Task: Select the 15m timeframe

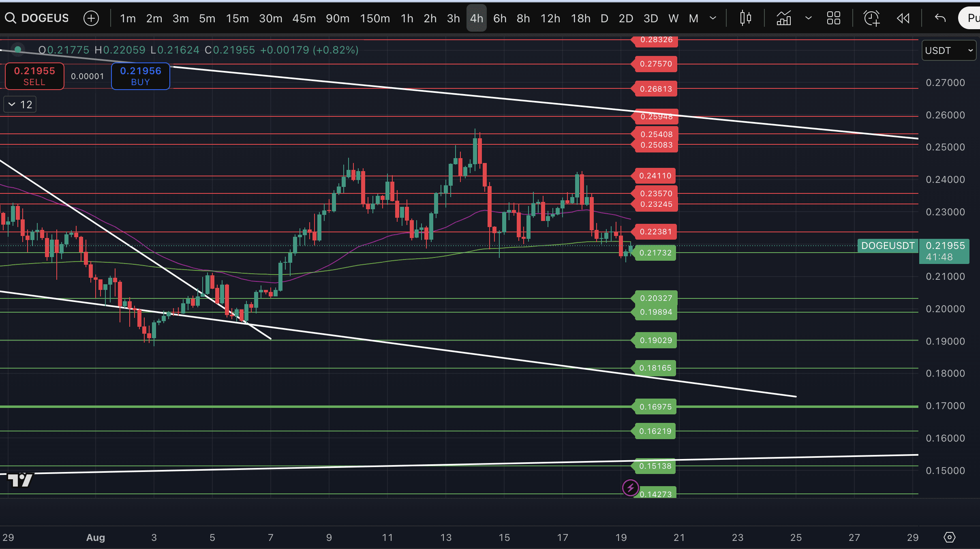Action: (238, 18)
